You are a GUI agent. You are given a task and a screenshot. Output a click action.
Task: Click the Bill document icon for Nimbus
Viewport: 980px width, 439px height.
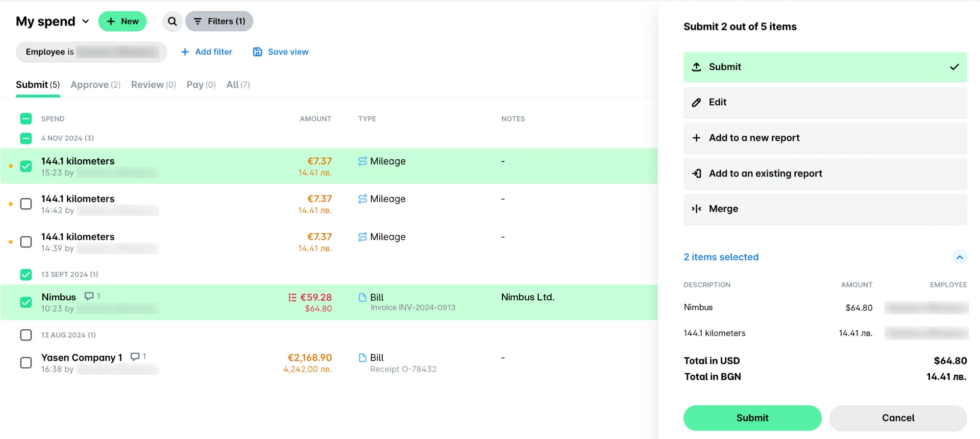point(363,297)
